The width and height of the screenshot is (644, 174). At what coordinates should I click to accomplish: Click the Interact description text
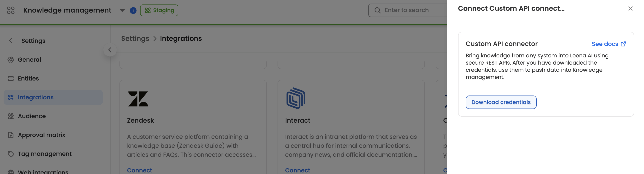point(351,146)
